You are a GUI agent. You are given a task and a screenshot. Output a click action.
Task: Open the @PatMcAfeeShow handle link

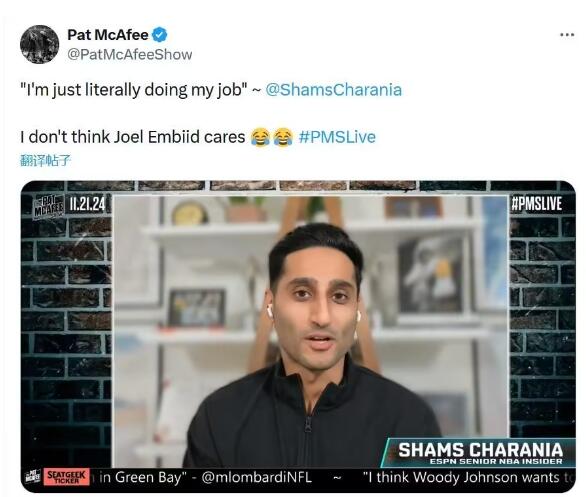tap(129, 55)
